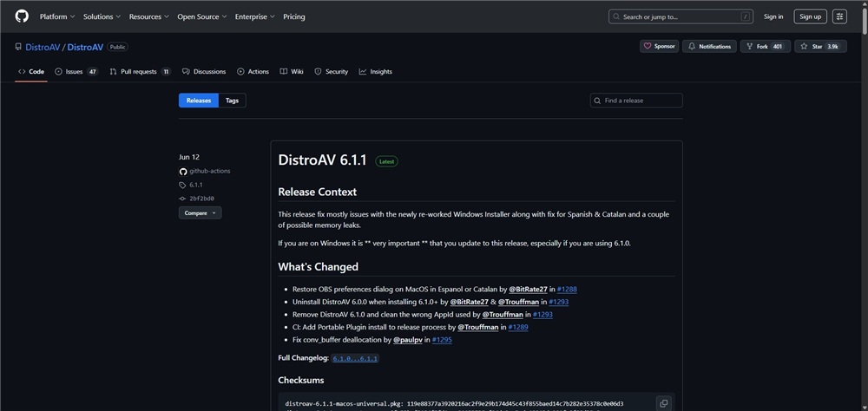Open the Discussions tab

click(204, 71)
